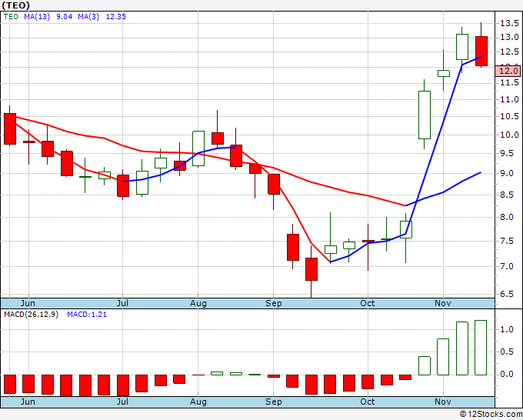Click the 0.0 MACD axis label
523x420 pixels.
[507, 374]
